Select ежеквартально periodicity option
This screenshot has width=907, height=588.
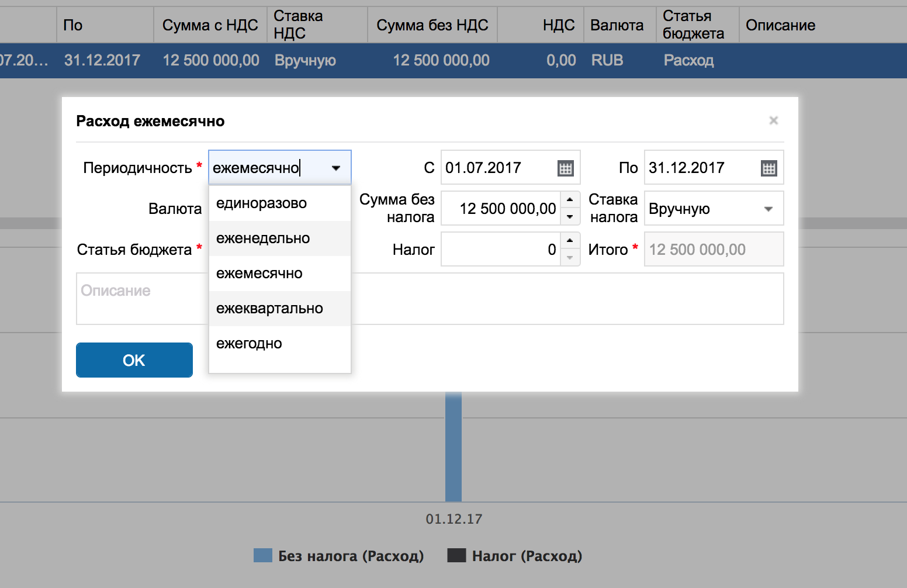269,309
